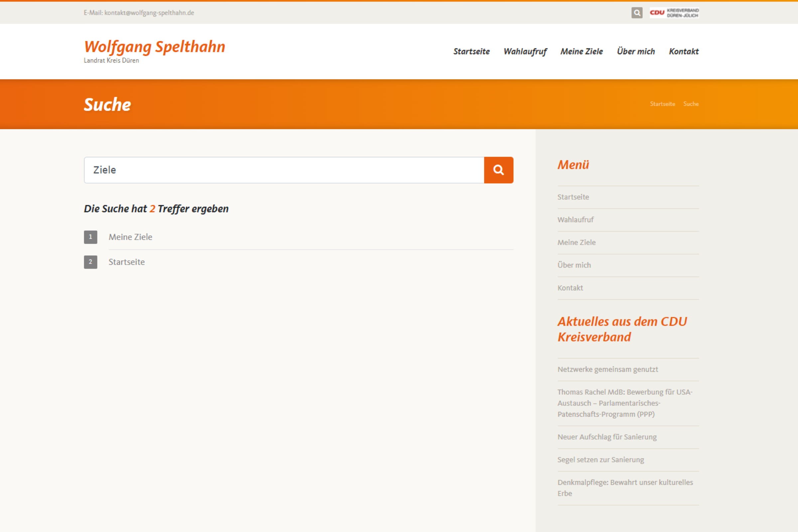This screenshot has height=532, width=798.
Task: Click the gray search icon in top bar
Action: click(x=636, y=13)
